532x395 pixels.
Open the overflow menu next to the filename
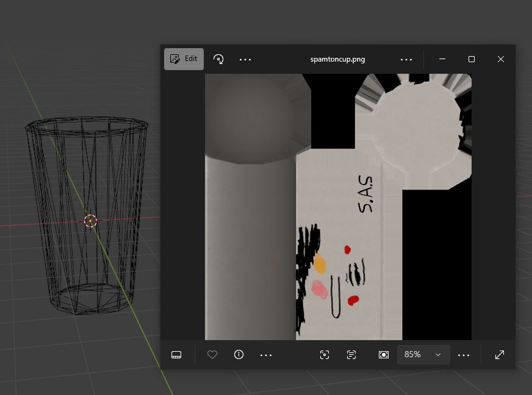click(406, 59)
